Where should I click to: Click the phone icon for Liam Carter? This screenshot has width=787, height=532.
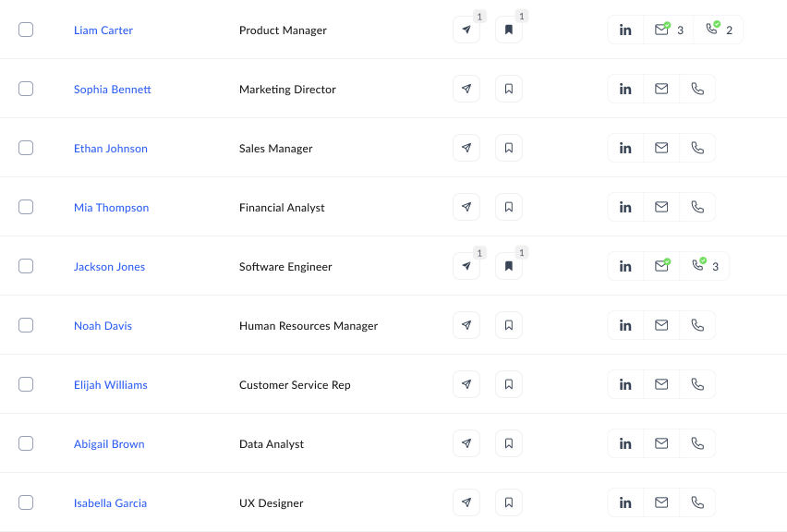pos(712,30)
